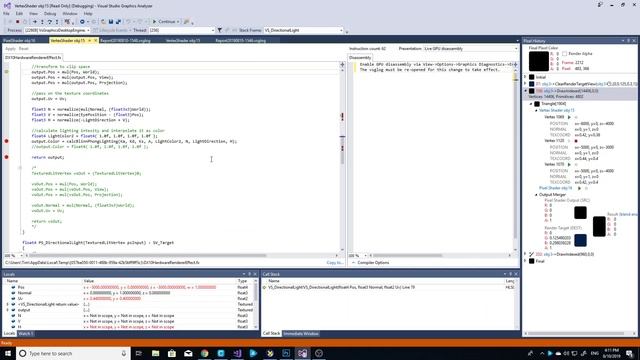
Task: Open the Debug menu
Action: click(50, 13)
